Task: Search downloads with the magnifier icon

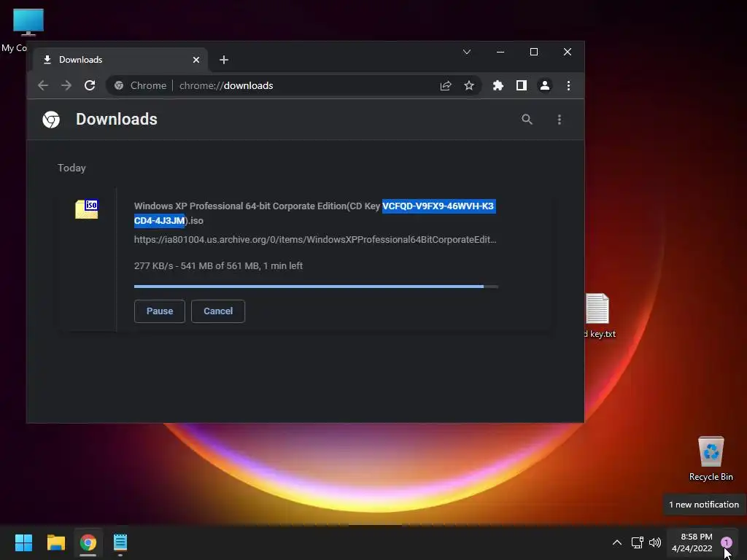Action: (x=527, y=120)
